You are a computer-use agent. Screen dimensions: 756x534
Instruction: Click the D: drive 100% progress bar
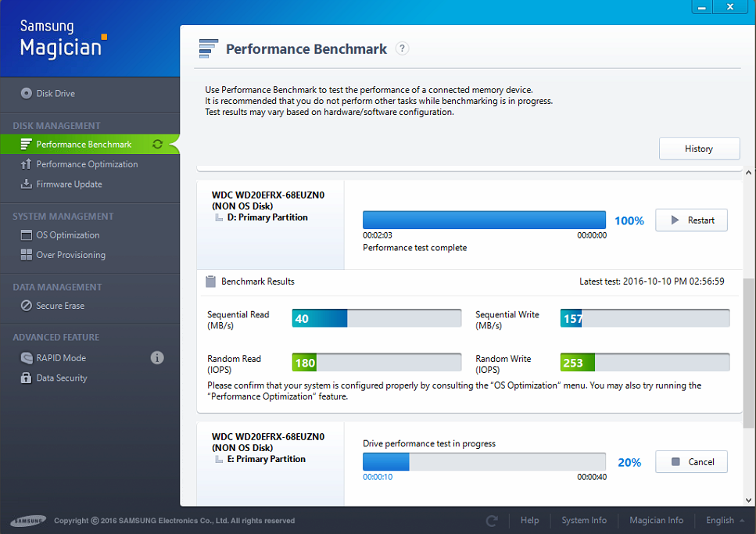484,220
